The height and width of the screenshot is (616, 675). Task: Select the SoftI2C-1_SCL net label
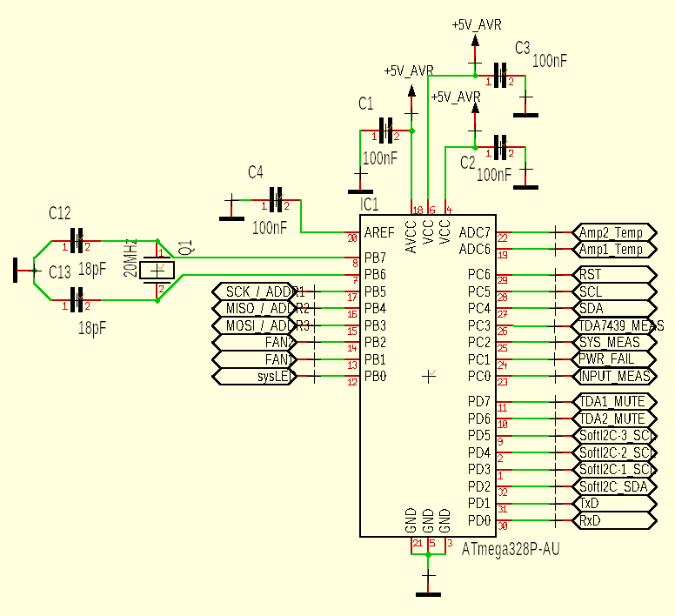pos(614,469)
